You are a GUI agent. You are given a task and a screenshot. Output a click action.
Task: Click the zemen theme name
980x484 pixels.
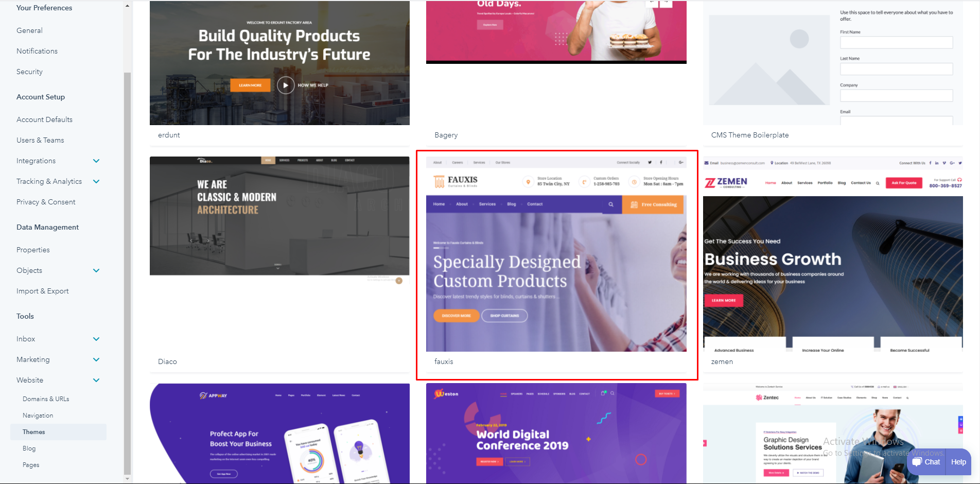(x=722, y=361)
